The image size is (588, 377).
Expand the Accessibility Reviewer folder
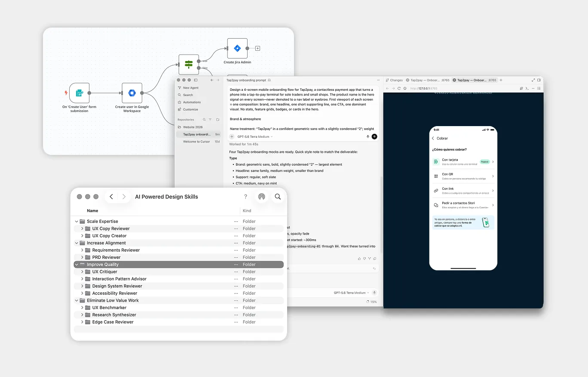click(x=82, y=293)
